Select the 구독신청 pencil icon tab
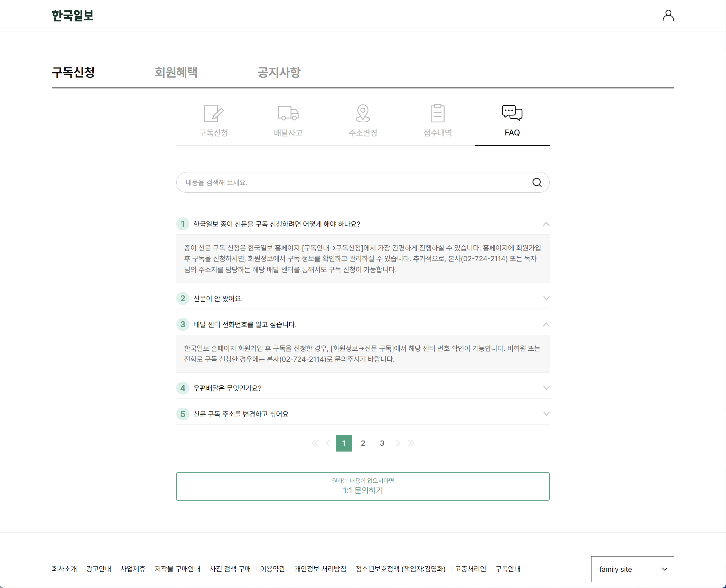The height and width of the screenshot is (588, 726). pos(213,120)
